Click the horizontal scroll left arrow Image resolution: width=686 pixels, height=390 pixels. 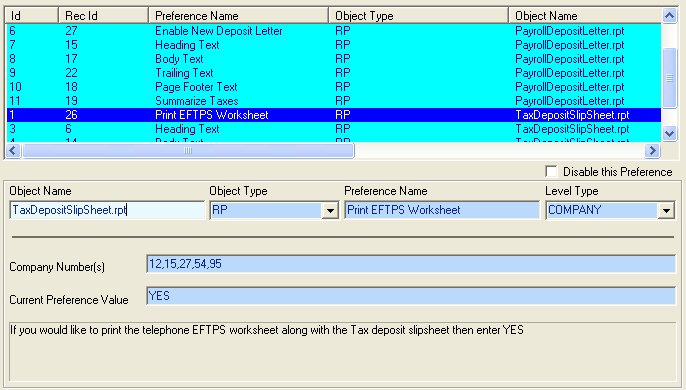(x=13, y=151)
